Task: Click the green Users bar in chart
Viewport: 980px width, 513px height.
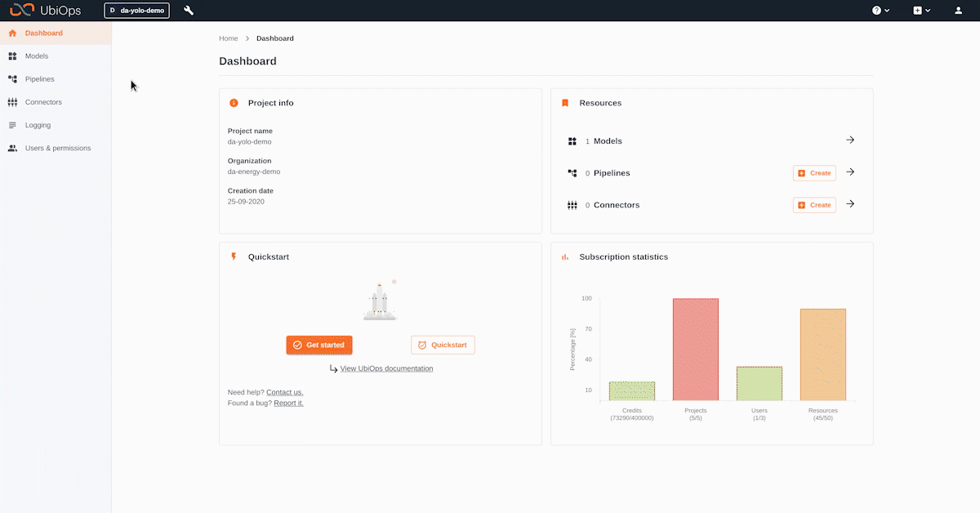Action: click(759, 384)
